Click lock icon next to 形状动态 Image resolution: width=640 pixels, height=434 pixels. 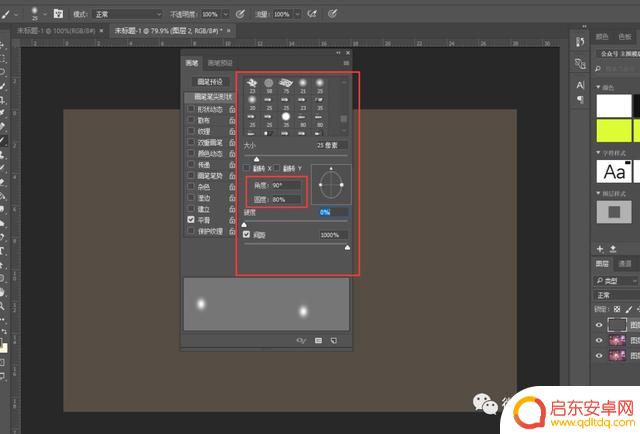(x=232, y=109)
